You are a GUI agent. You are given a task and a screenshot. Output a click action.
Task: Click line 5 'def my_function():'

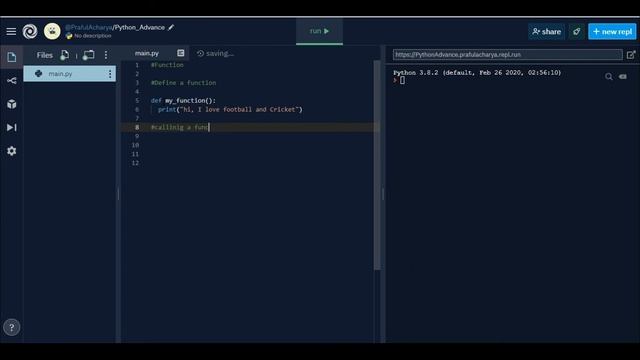pyautogui.click(x=183, y=100)
